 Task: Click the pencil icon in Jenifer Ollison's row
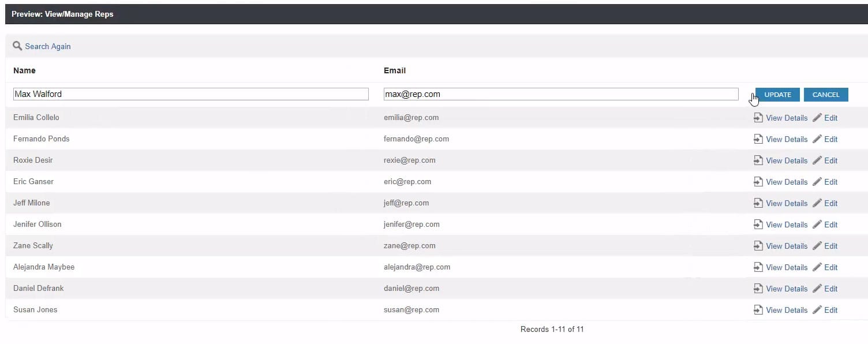tap(817, 225)
